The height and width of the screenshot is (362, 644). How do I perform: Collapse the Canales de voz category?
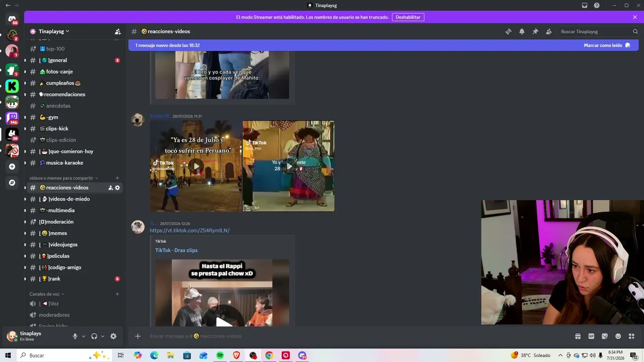point(47,294)
